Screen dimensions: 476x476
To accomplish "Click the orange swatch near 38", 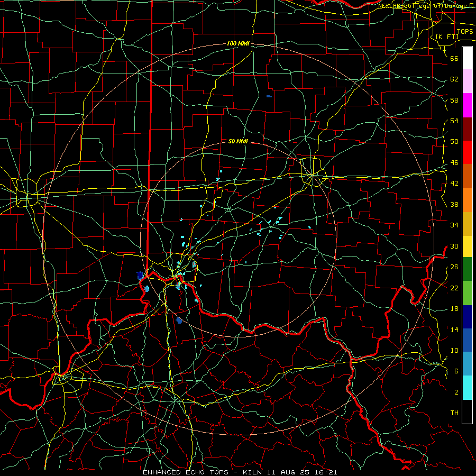I will tap(467, 200).
